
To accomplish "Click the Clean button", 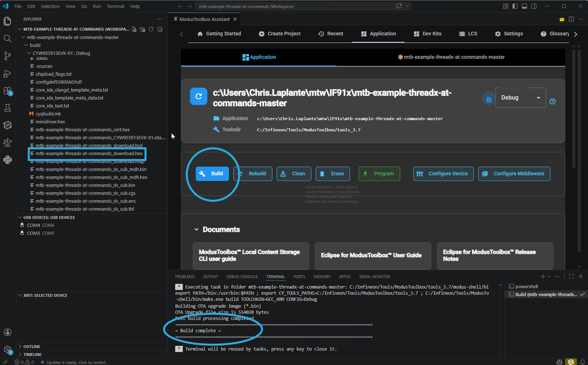I will click(294, 174).
